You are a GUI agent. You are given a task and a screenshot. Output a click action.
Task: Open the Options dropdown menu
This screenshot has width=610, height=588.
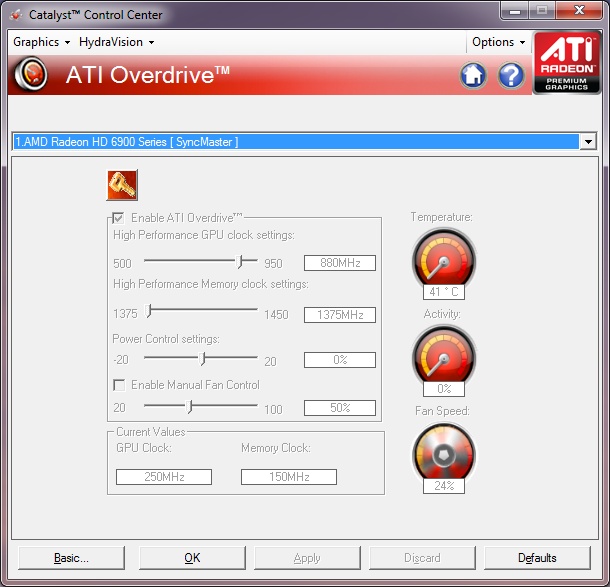tap(498, 42)
